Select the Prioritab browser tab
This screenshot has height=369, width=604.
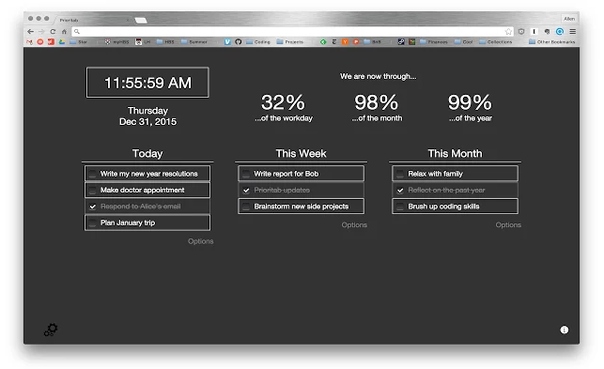point(92,20)
